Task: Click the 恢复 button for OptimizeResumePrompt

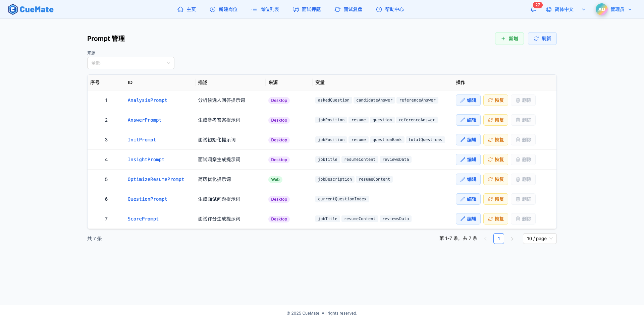Action: pos(495,179)
